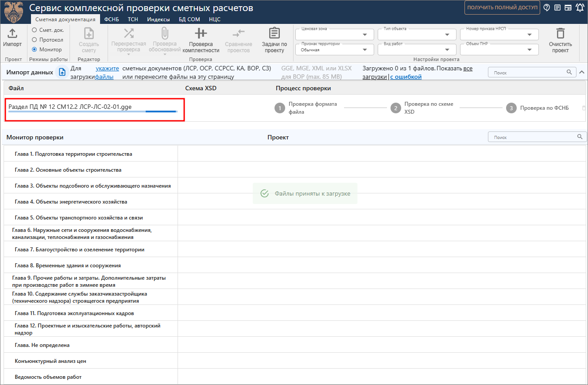Open the Вид работ dropdown

pos(417,50)
